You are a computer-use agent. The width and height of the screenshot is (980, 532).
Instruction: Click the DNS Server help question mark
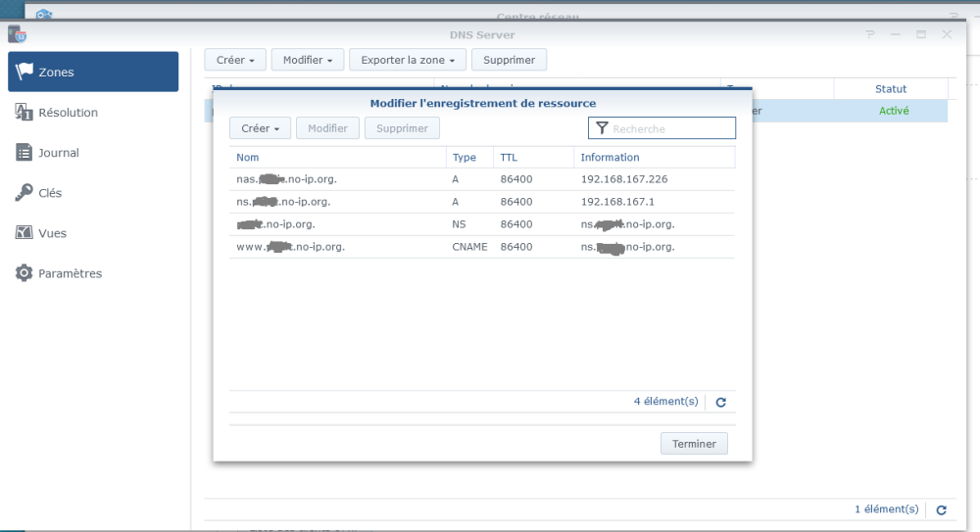(869, 34)
